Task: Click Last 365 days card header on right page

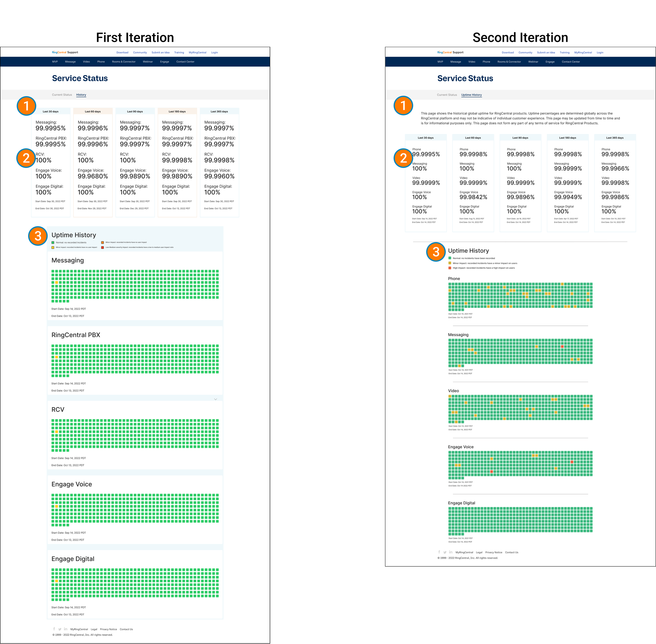Action: click(x=615, y=138)
